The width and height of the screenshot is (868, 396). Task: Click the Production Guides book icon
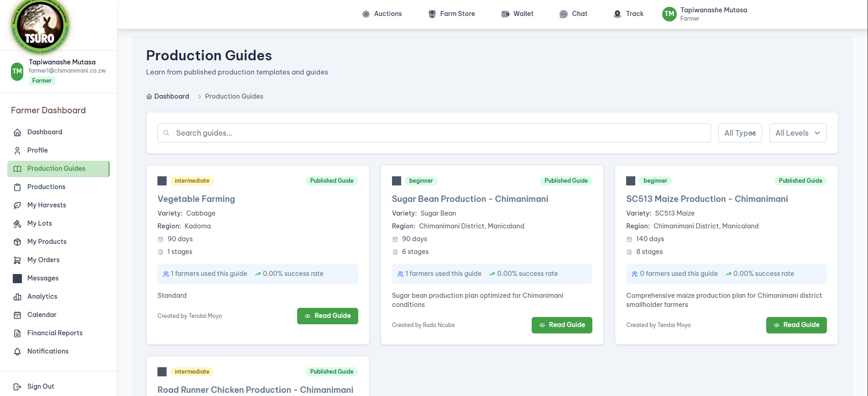tap(17, 169)
